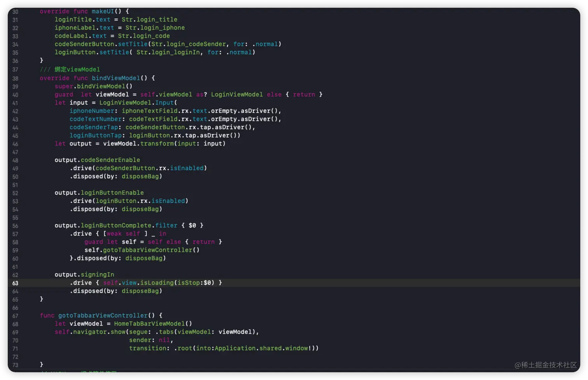Click the self.gotoTabbarViewController() call on line 59
Image resolution: width=588 pixels, height=380 pixels.
click(142, 250)
